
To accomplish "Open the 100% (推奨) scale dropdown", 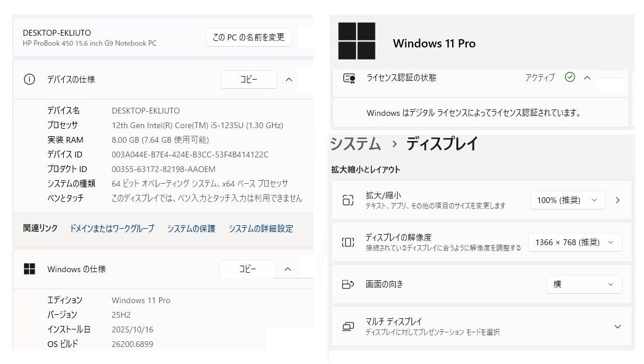I will [567, 200].
